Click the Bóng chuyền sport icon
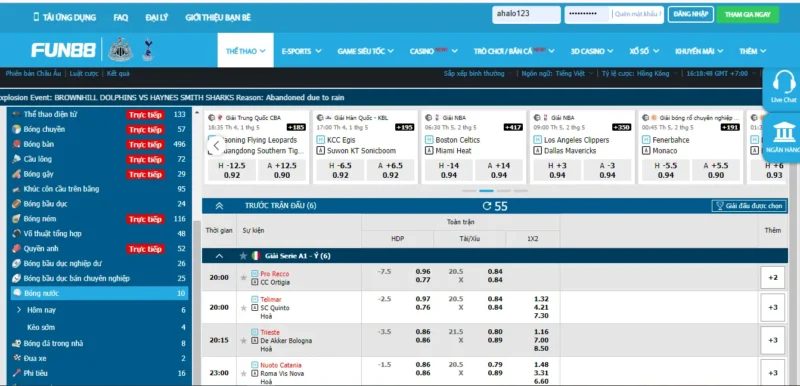This screenshot has width=800, height=386. pyautogui.click(x=16, y=130)
